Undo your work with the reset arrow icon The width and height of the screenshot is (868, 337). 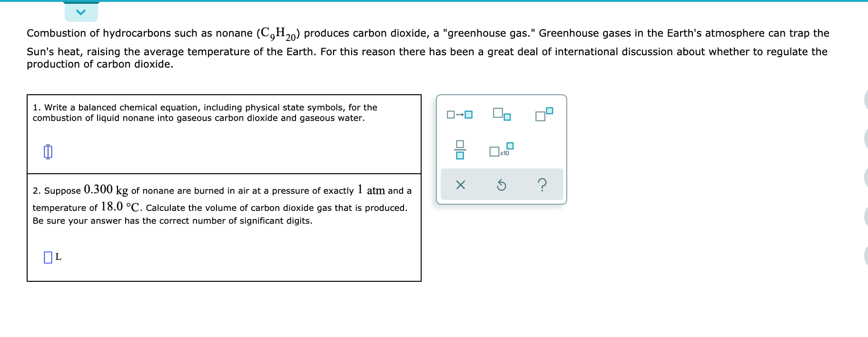[x=501, y=185]
